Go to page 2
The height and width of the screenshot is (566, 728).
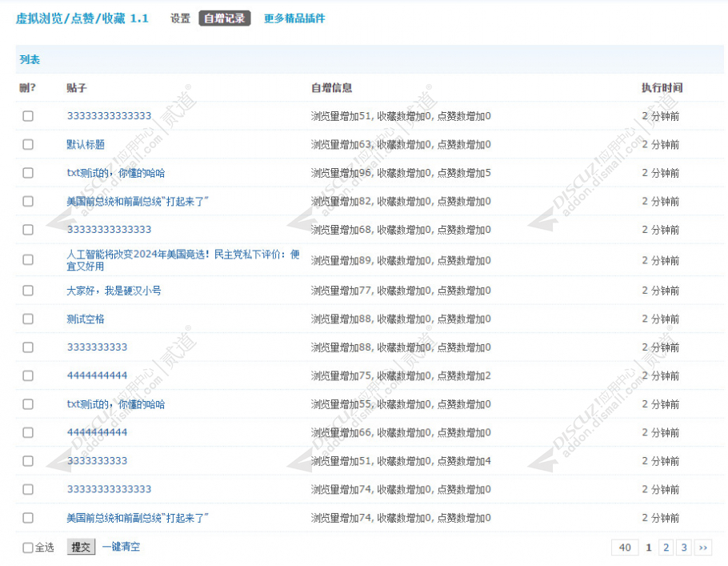pos(666,548)
